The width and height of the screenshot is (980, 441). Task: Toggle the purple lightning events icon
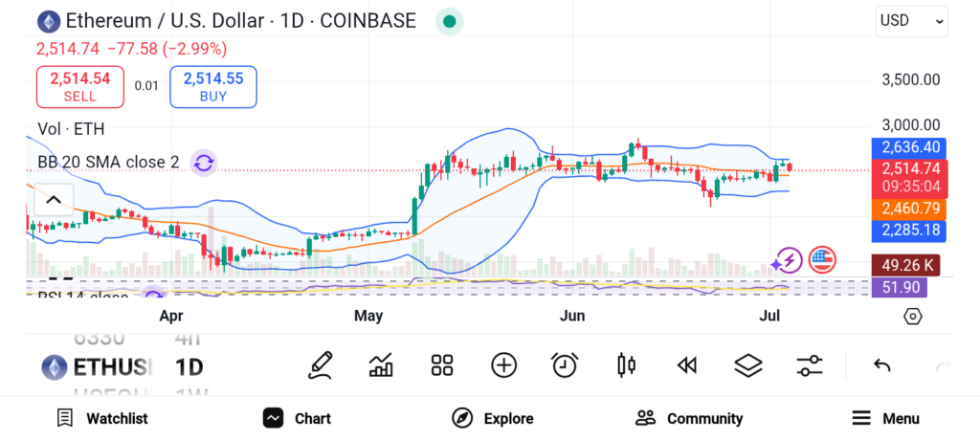click(x=788, y=259)
